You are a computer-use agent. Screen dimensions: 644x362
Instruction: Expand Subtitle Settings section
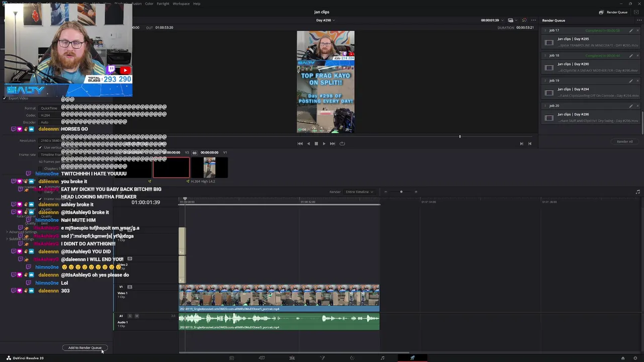20,239
